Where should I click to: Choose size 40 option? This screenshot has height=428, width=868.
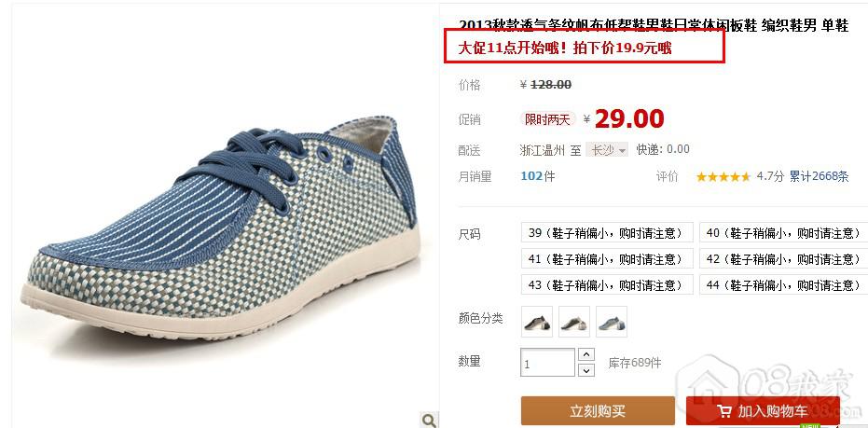point(783,232)
